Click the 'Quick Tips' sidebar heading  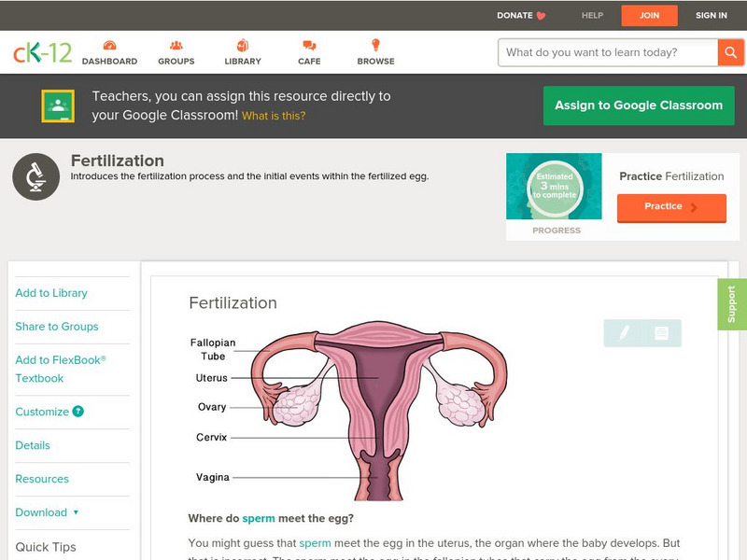(46, 547)
